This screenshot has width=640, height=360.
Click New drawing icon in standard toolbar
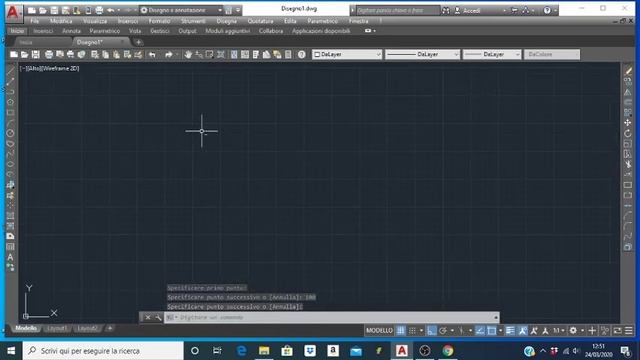[14, 54]
